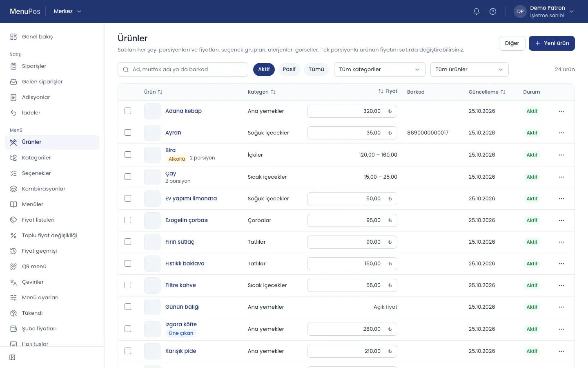The image size is (588, 368).
Task: Filter by Pasif products
Action: coord(289,70)
